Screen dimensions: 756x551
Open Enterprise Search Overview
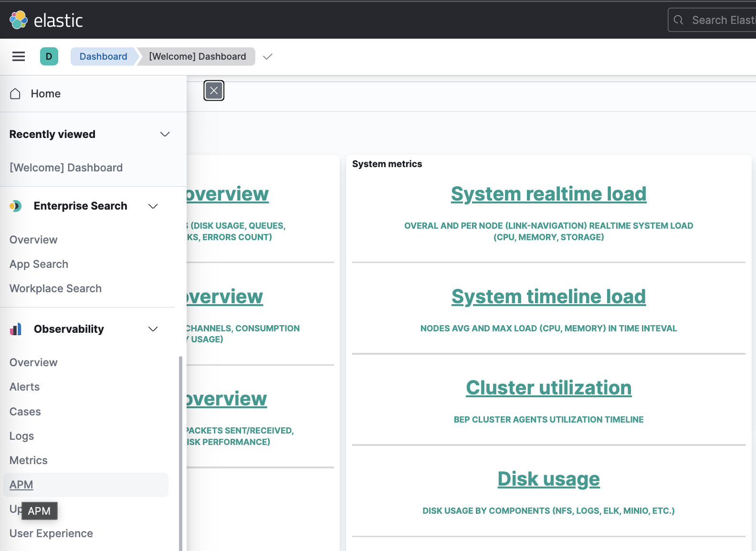click(x=33, y=240)
